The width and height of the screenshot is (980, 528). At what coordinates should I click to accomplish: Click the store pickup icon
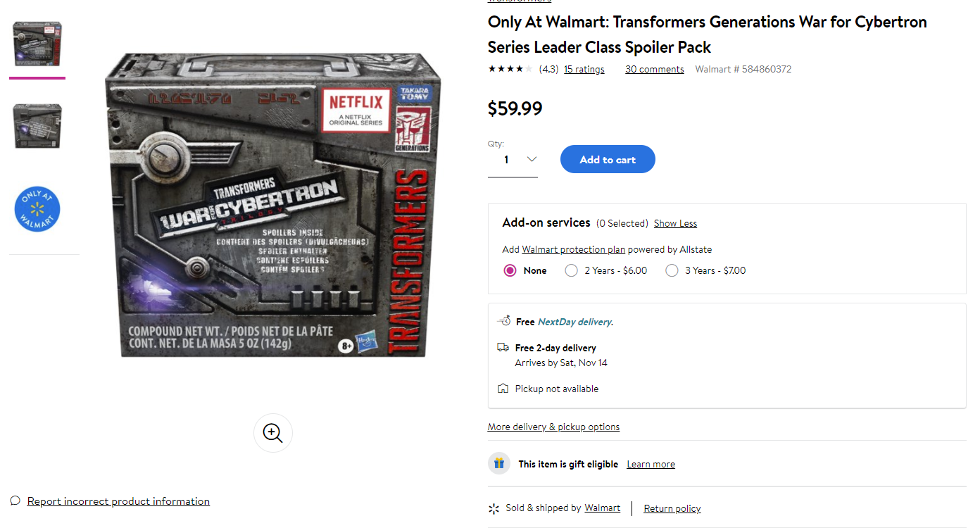point(503,389)
